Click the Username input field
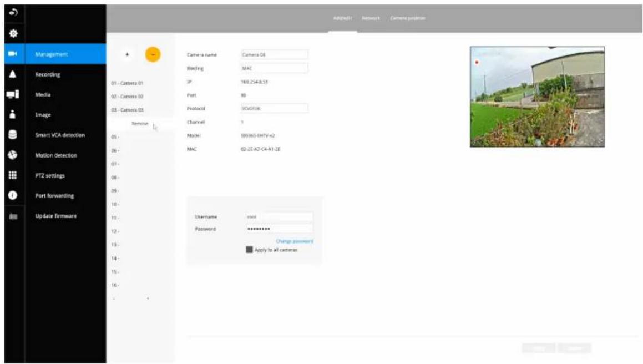Screen dimensions: 643x364 280,216
